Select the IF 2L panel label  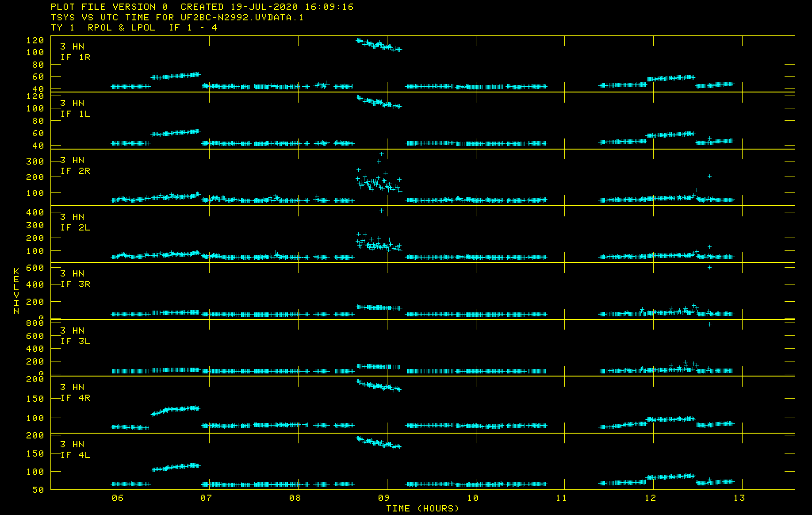click(x=75, y=227)
